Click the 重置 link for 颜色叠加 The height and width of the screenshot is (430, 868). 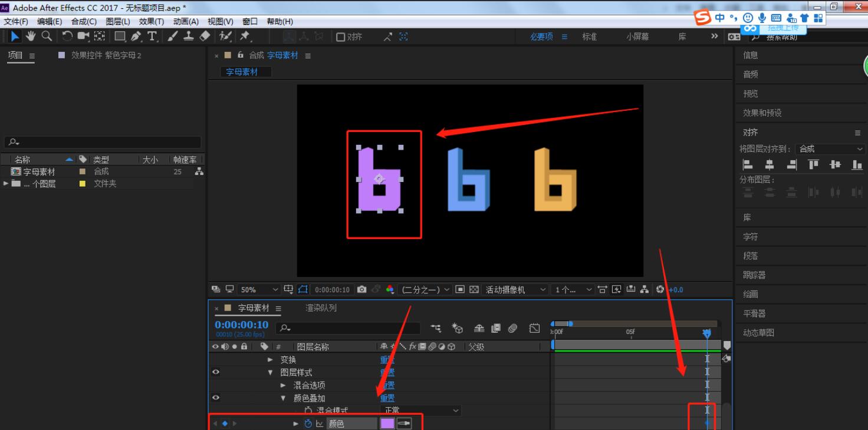tap(387, 398)
